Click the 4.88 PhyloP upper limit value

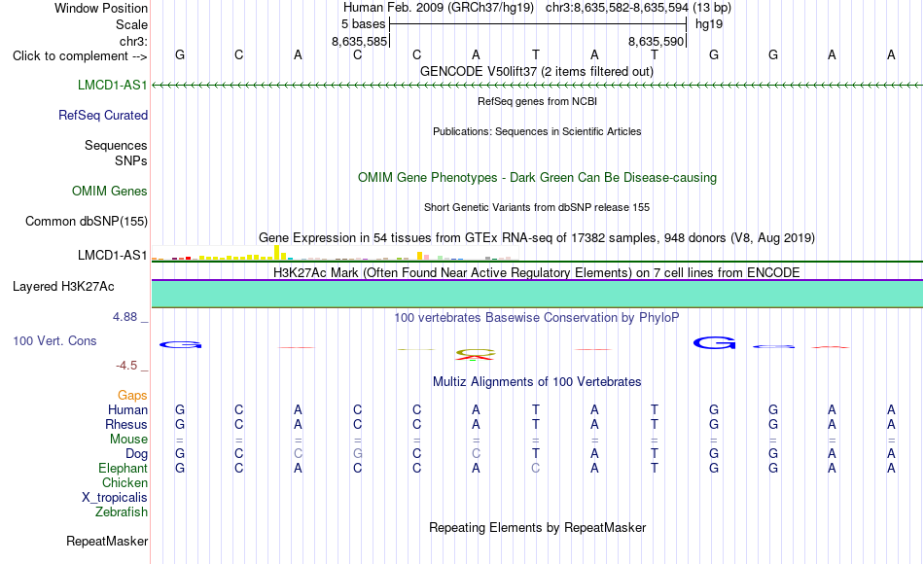click(124, 317)
